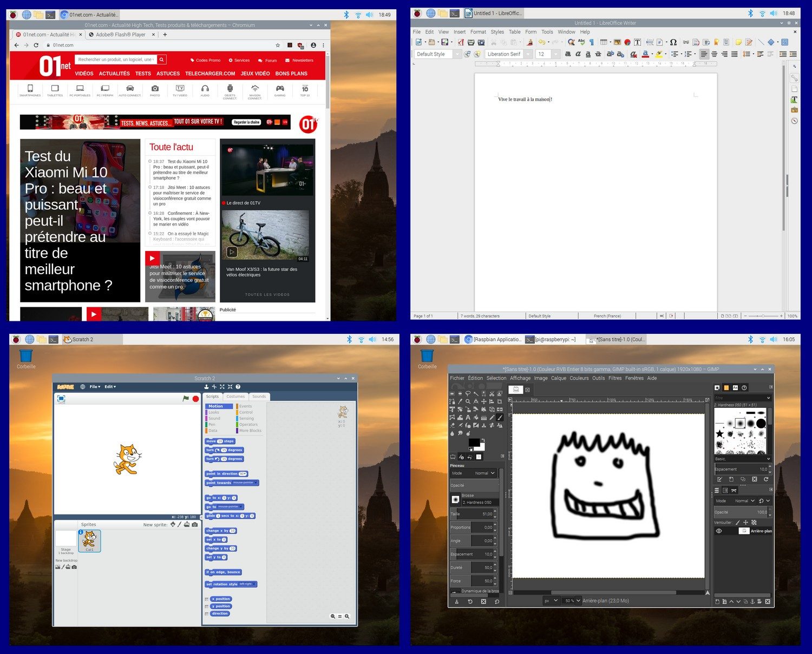This screenshot has width=812, height=654.
Task: Toggle GIMP lock alpha channel checkerboard icon
Action: pos(754,523)
